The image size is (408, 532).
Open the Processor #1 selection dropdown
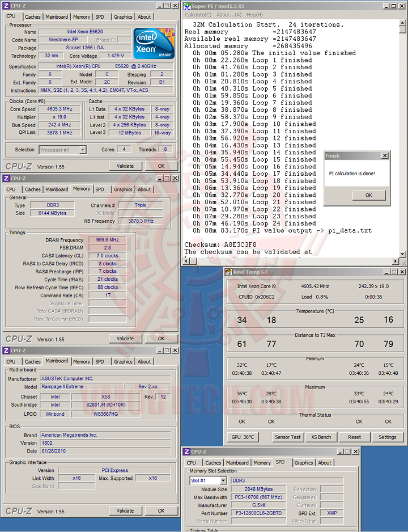(83, 150)
